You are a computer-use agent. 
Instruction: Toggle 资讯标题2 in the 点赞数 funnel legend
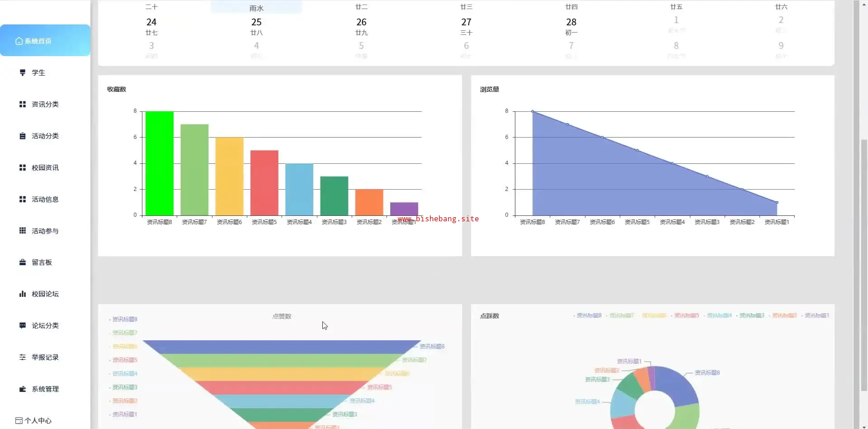123,401
